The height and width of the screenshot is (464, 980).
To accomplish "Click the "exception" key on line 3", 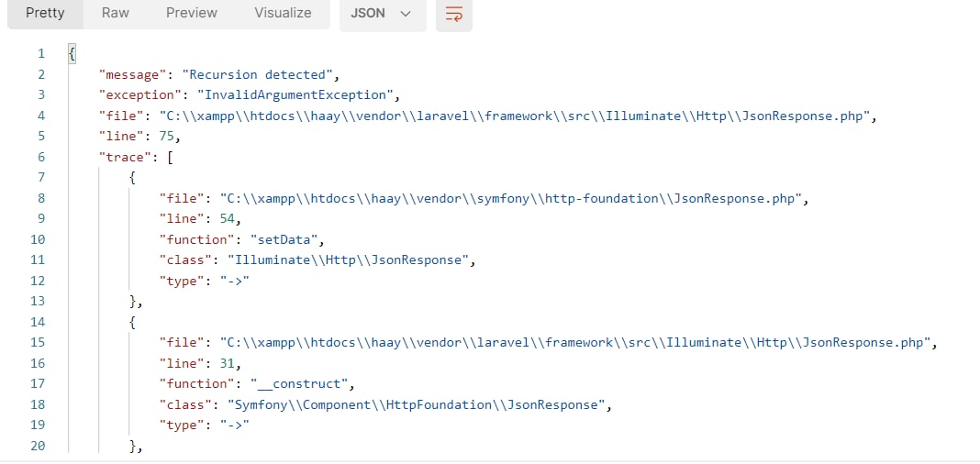I will [x=140, y=95].
